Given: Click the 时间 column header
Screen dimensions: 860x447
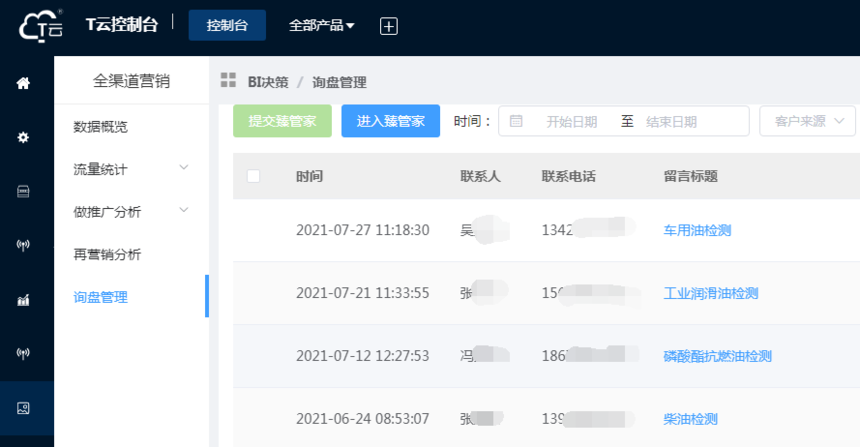Looking at the screenshot, I should tap(309, 176).
